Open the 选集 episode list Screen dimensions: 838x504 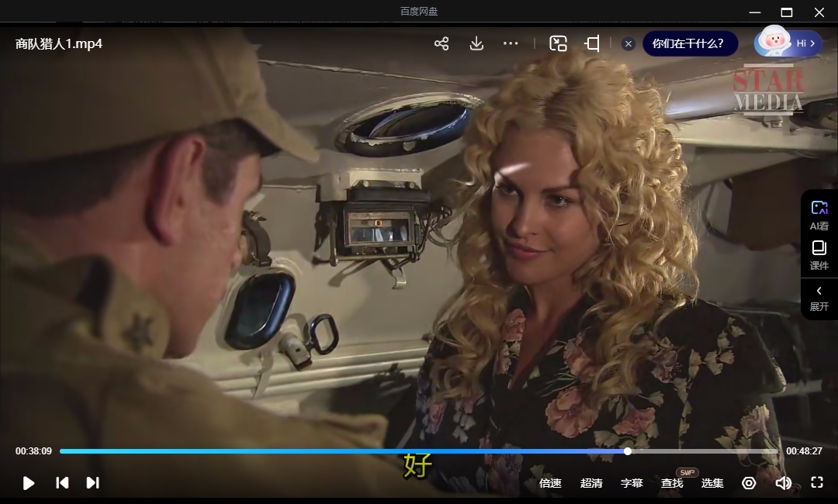(x=712, y=483)
